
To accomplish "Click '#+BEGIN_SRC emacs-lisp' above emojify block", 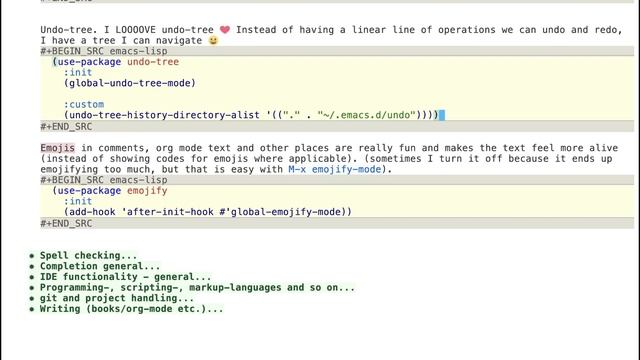I will click(x=104, y=180).
